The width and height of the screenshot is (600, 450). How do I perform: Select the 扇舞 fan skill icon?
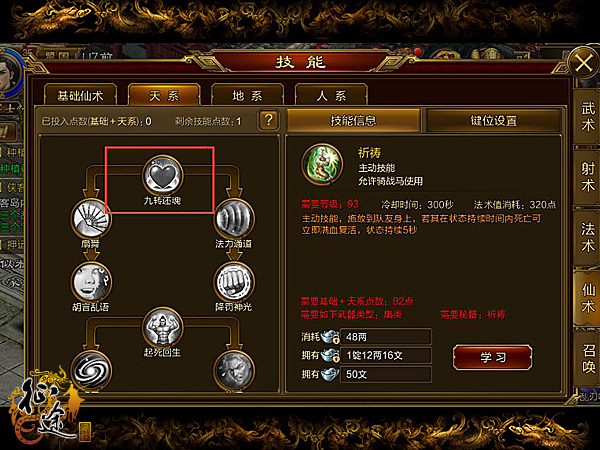tap(91, 219)
